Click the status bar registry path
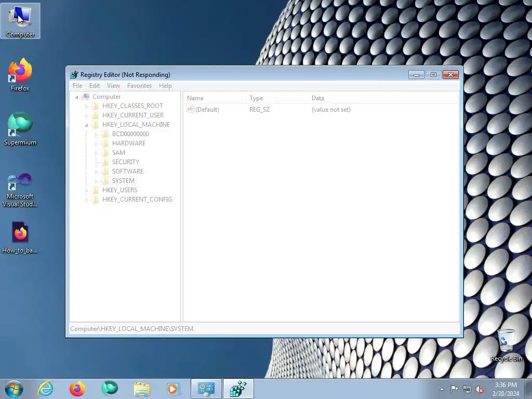Viewport: 532px width, 399px height. pyautogui.click(x=131, y=329)
